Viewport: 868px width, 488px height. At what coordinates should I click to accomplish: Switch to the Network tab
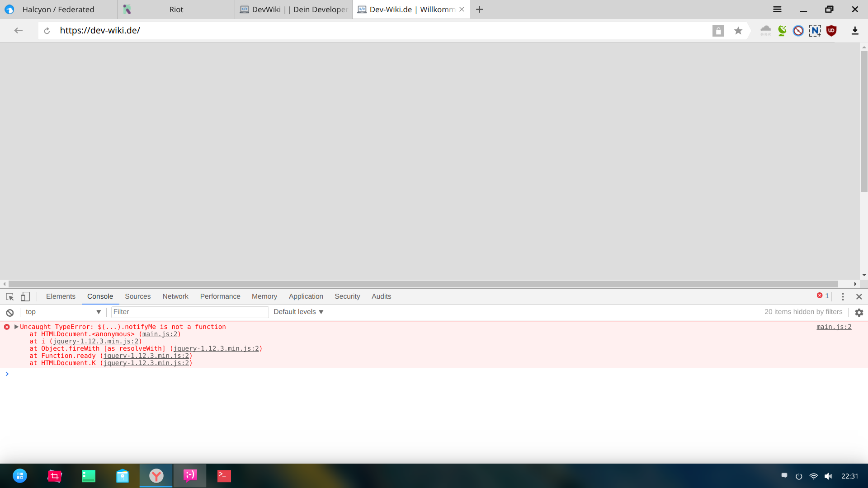175,296
